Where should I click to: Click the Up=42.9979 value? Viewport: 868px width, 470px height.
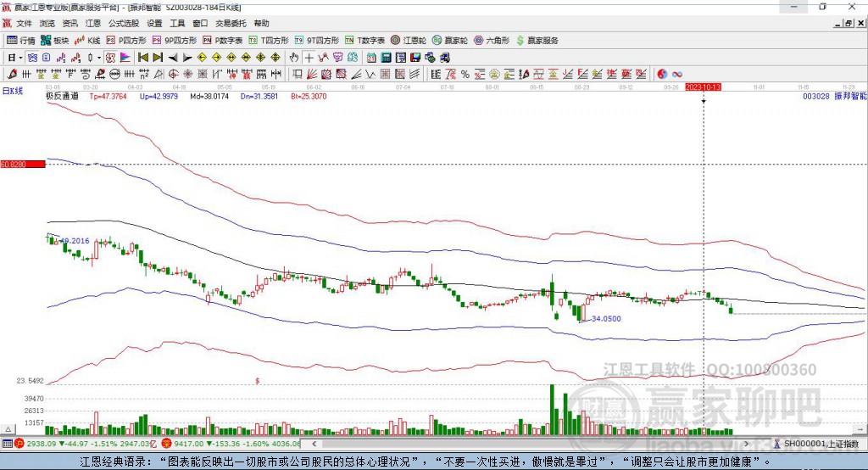click(x=159, y=97)
